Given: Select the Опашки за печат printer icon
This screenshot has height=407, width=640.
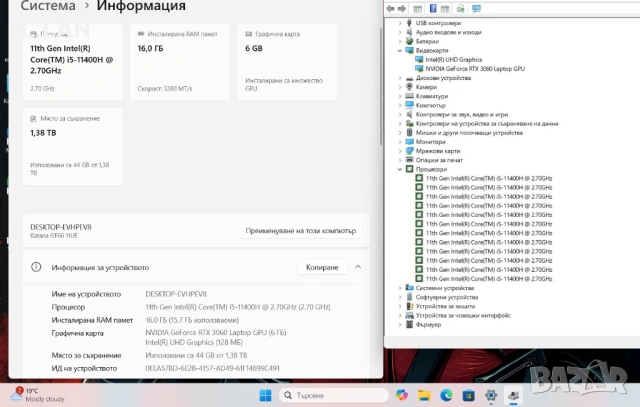Looking at the screenshot, I should tap(409, 160).
